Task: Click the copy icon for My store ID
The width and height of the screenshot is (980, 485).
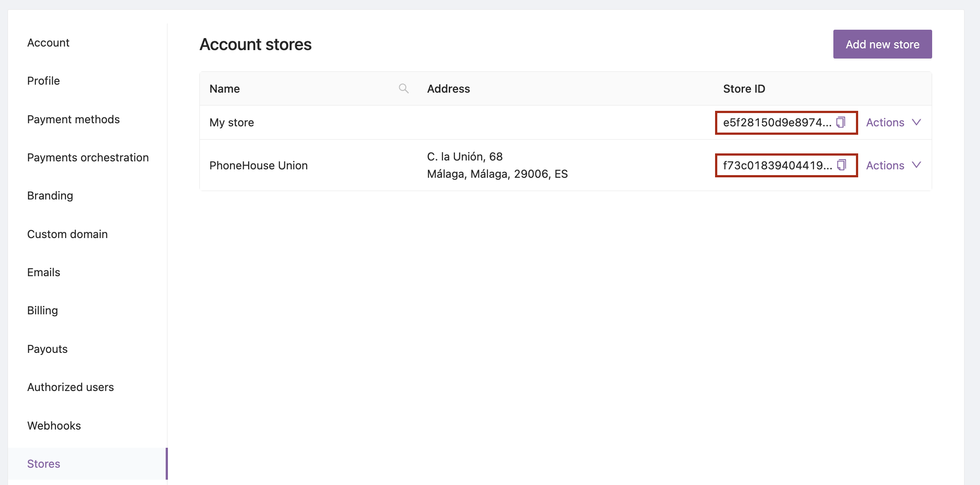Action: pyautogui.click(x=843, y=122)
